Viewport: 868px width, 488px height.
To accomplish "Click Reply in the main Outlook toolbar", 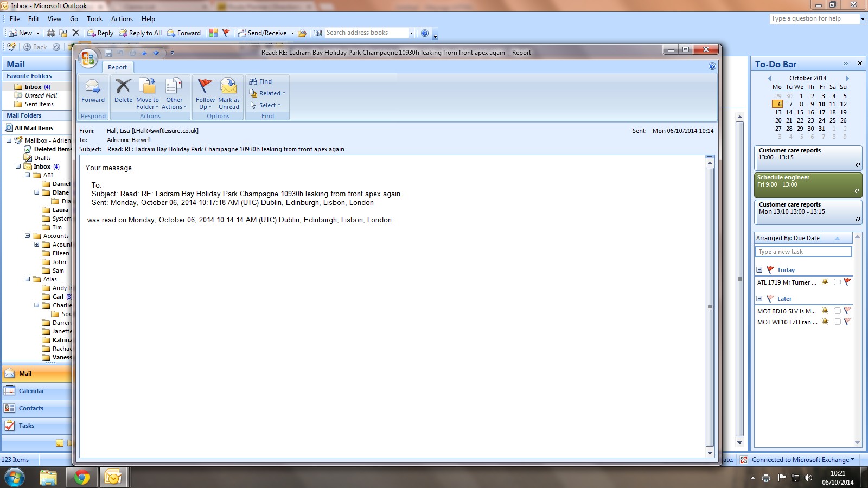I will pos(100,33).
